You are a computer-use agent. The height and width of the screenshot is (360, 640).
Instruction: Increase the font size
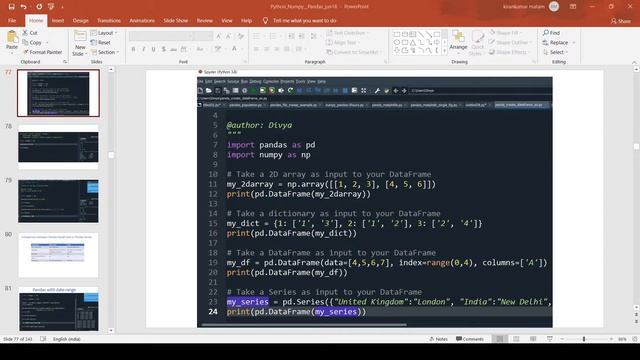(x=219, y=36)
